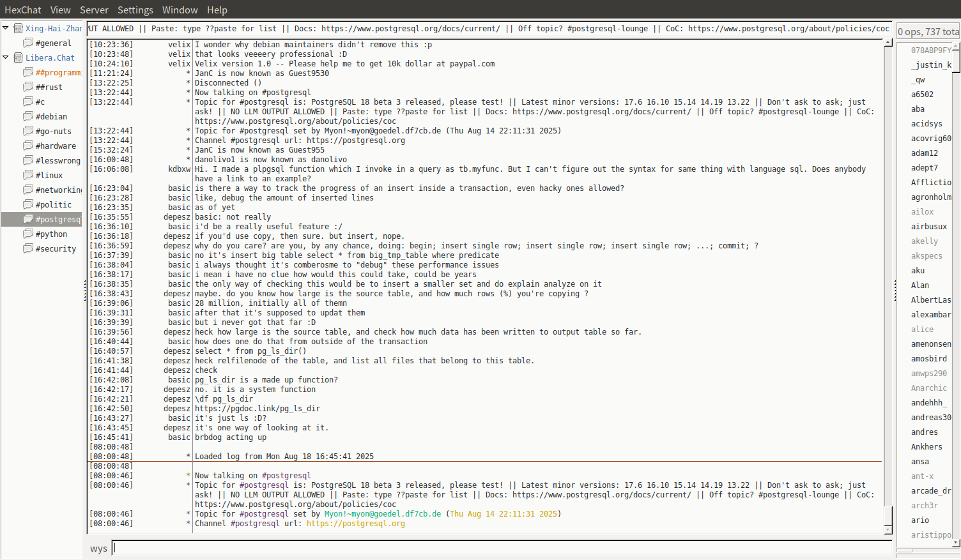The height and width of the screenshot is (560, 961).
Task: Select user alice in user list
Action: (922, 329)
